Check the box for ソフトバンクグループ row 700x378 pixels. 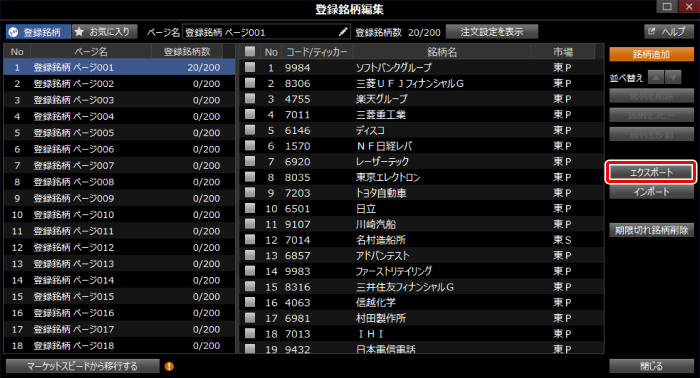[250, 67]
